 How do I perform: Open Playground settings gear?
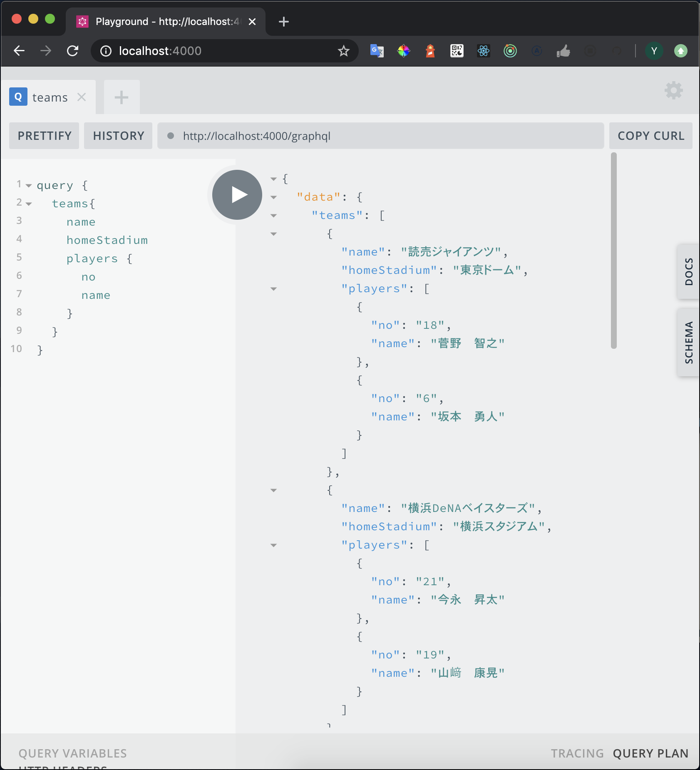coord(674,90)
